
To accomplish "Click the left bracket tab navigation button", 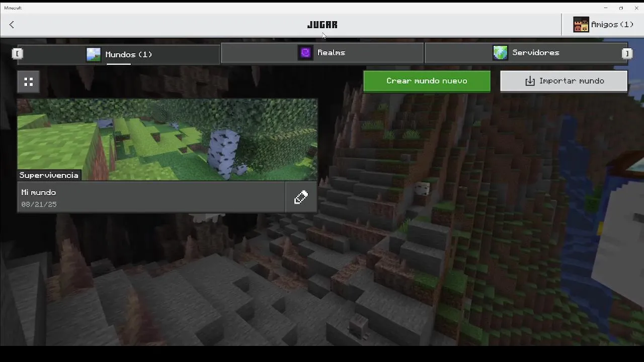I will (18, 54).
